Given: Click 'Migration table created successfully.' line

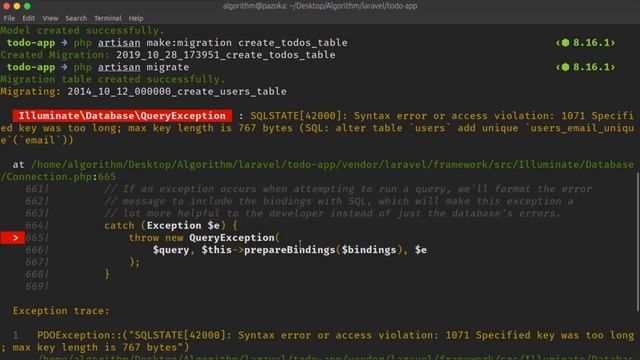Looking at the screenshot, I should 113,79.
